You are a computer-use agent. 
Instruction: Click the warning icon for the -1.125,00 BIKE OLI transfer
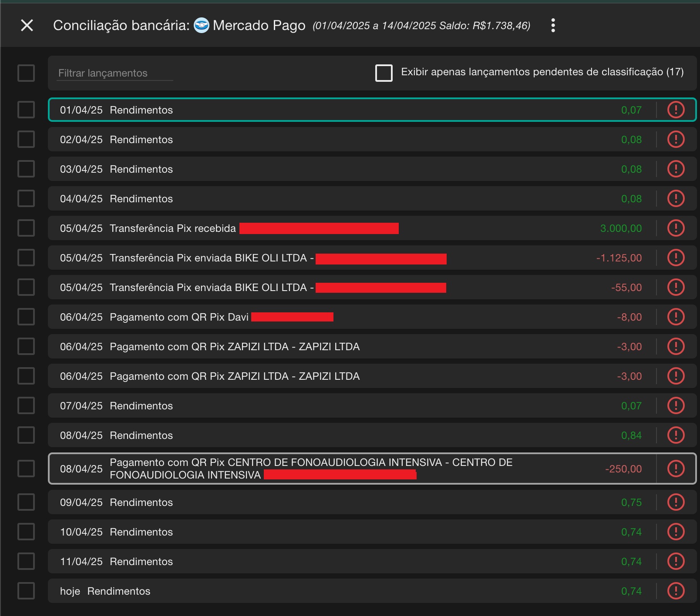pyautogui.click(x=676, y=258)
